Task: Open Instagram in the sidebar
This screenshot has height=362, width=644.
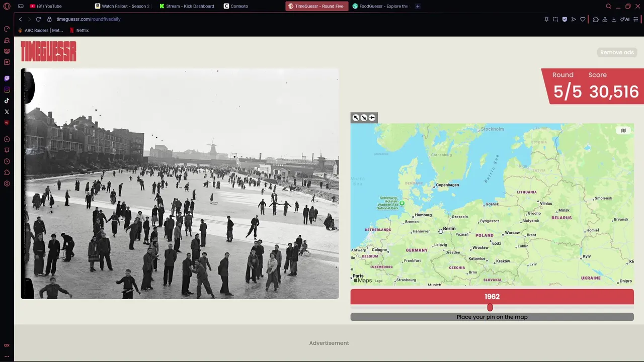Action: [7, 89]
